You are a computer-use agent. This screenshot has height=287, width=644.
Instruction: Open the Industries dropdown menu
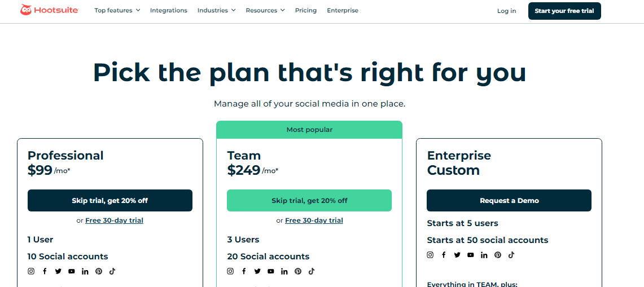216,11
